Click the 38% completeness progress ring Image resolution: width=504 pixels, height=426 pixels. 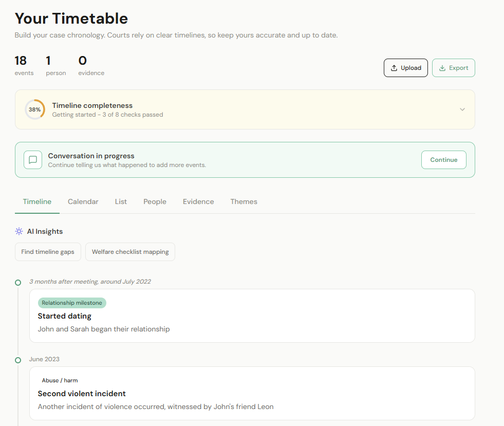(x=35, y=109)
